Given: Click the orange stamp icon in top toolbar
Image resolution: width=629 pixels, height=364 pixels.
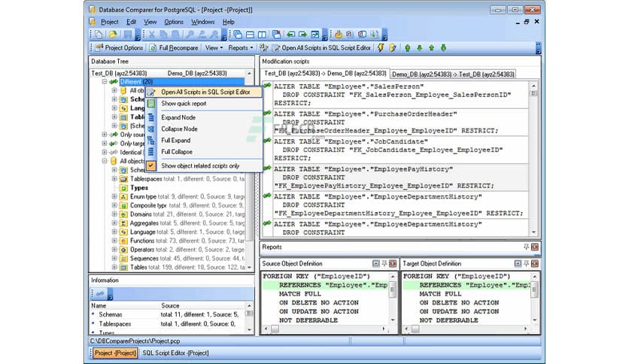Looking at the screenshot, I should click(x=338, y=35).
